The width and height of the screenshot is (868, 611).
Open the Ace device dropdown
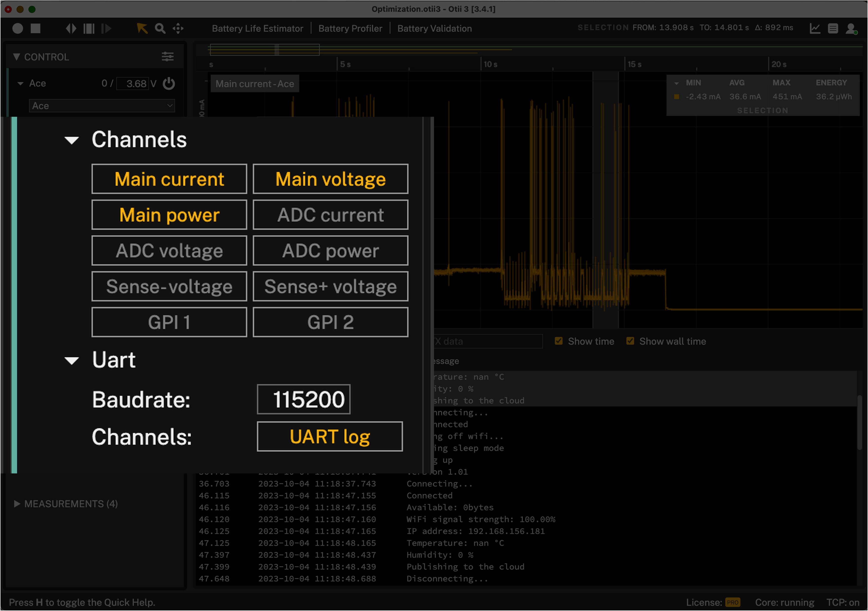point(101,106)
